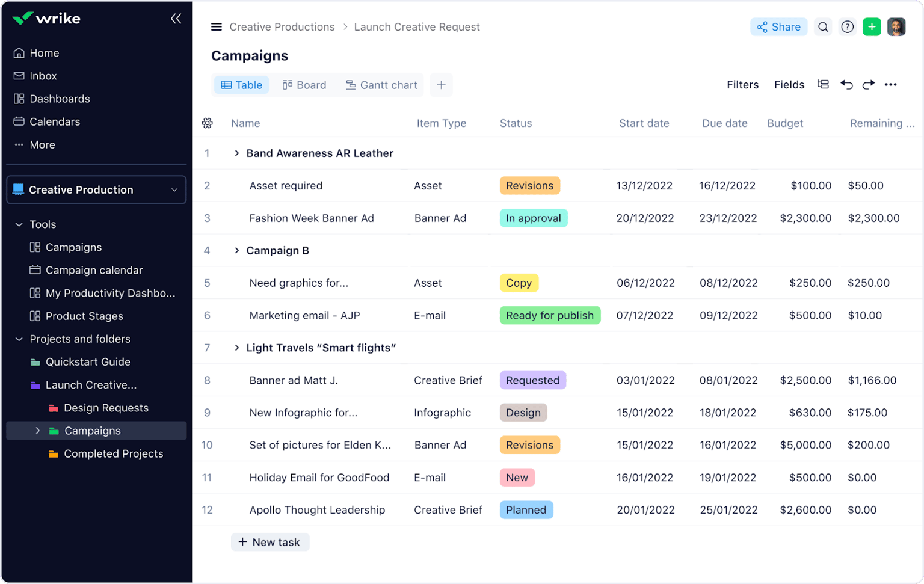Screen dimensions: 924x584
Task: Open the Creative Production workspace dropdown
Action: click(174, 189)
